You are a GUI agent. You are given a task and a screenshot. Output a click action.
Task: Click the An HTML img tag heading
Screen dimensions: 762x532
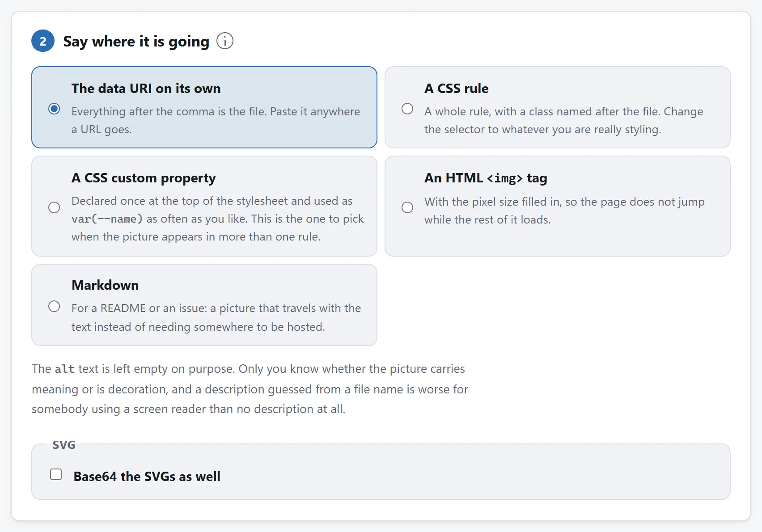tap(486, 178)
